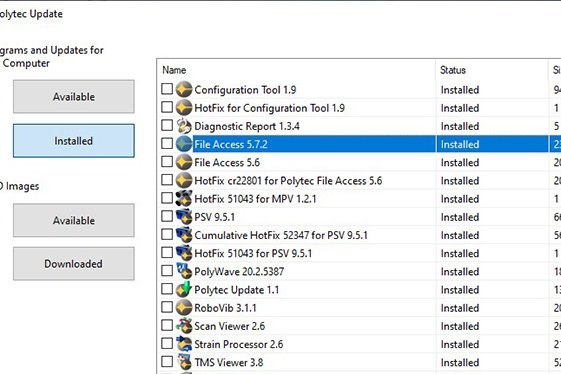The width and height of the screenshot is (561, 374).
Task: Click the PSV 9.5.1 icon
Action: [184, 217]
